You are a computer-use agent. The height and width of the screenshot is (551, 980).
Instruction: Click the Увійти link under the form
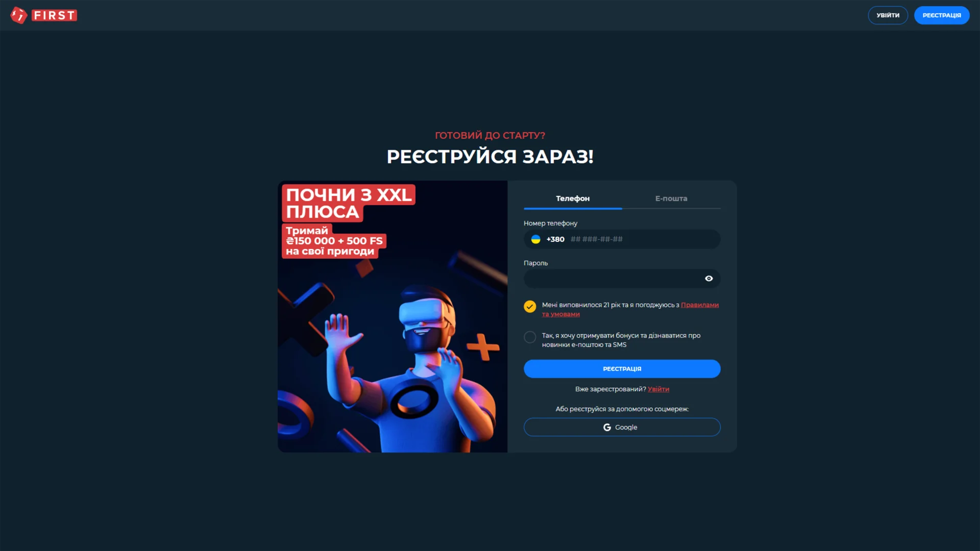tap(658, 389)
